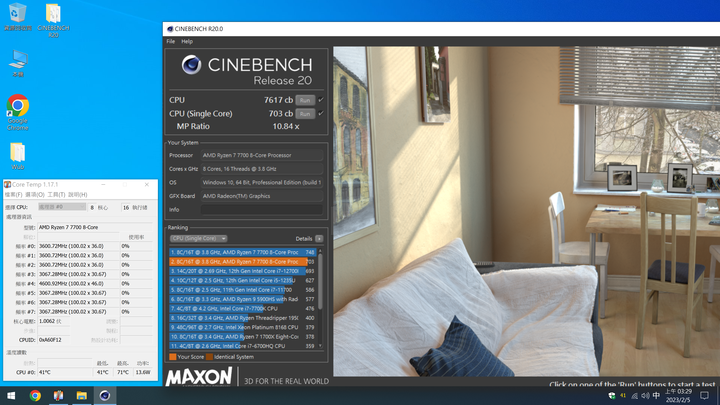Open the taskbar clock and date
Image resolution: width=720 pixels, height=405 pixels.
click(678, 395)
